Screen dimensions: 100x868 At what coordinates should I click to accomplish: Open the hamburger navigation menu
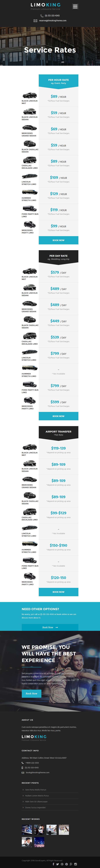point(75,6)
